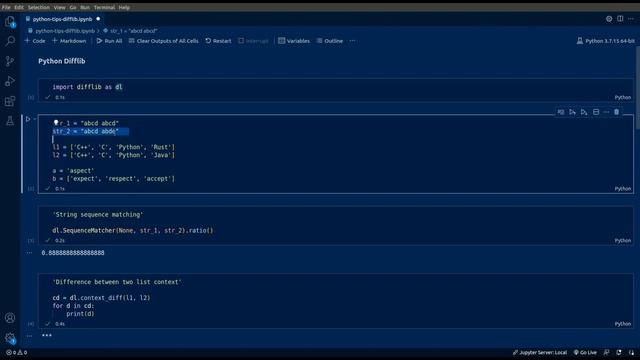This screenshot has width=640, height=360.
Task: Expand the collapsed output ellipsis of context_diff cell
Action: 47,336
